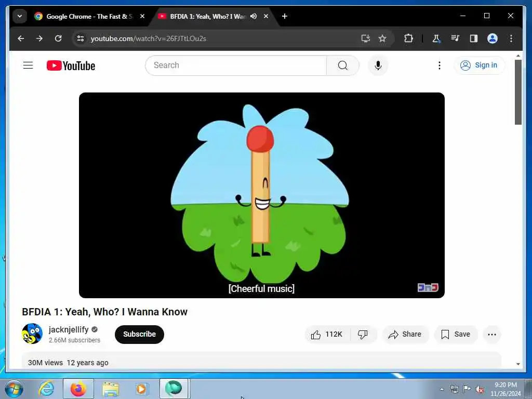
Task: Open more actions ellipsis below video
Action: (x=492, y=335)
